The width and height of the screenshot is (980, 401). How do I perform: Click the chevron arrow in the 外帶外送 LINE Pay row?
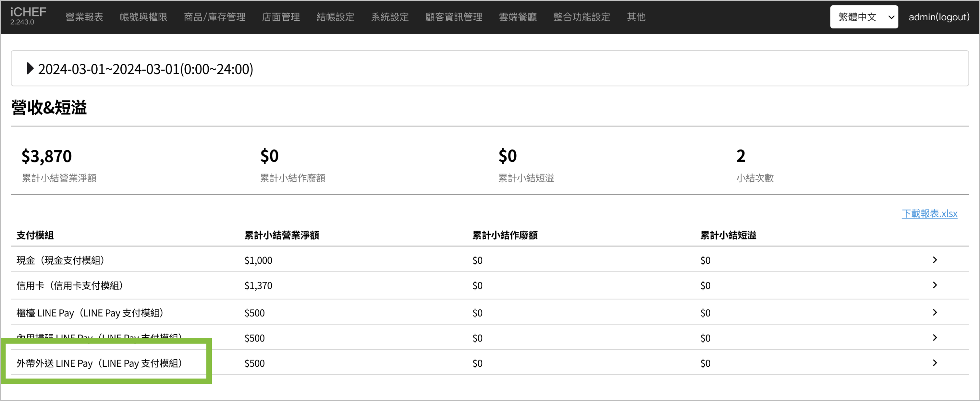935,363
